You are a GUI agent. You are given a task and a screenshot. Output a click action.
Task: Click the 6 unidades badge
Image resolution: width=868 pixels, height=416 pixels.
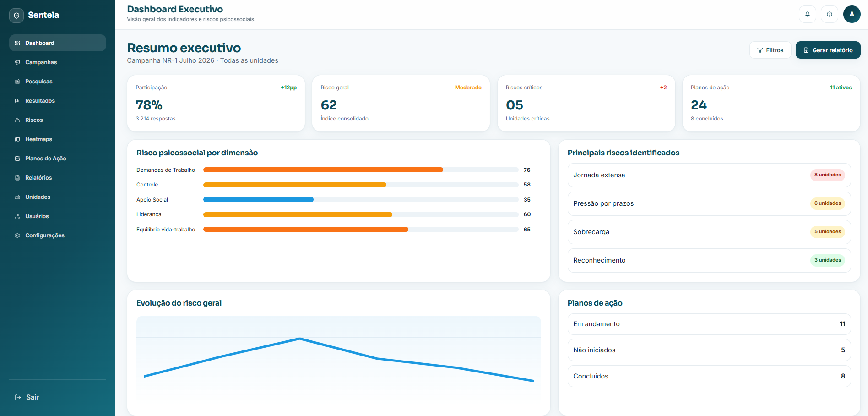(x=828, y=203)
